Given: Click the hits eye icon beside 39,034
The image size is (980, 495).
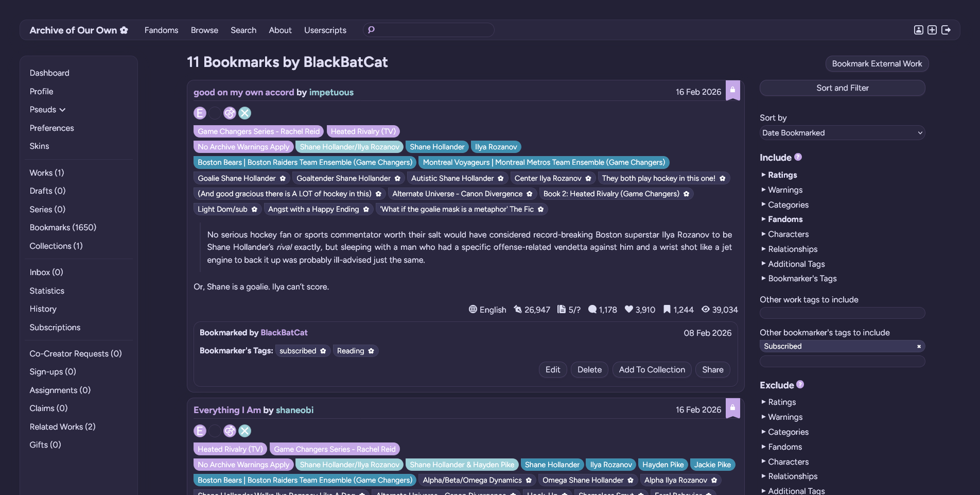Looking at the screenshot, I should 706,309.
